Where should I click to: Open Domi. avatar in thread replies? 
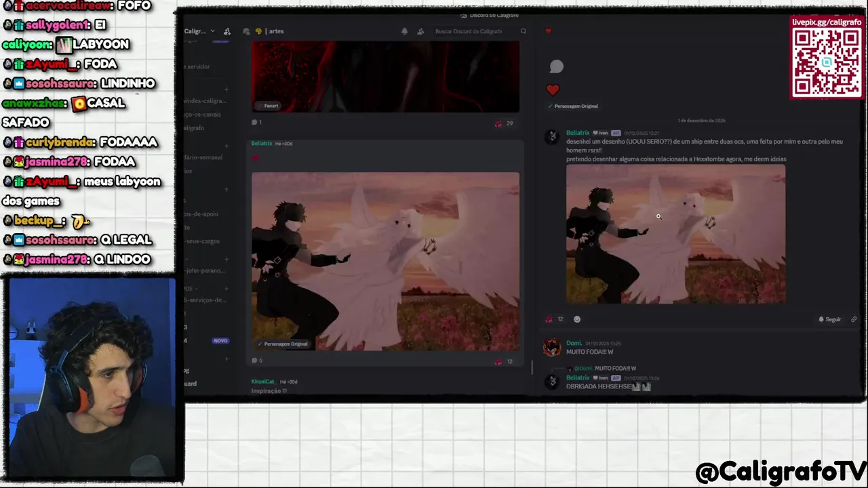[552, 348]
